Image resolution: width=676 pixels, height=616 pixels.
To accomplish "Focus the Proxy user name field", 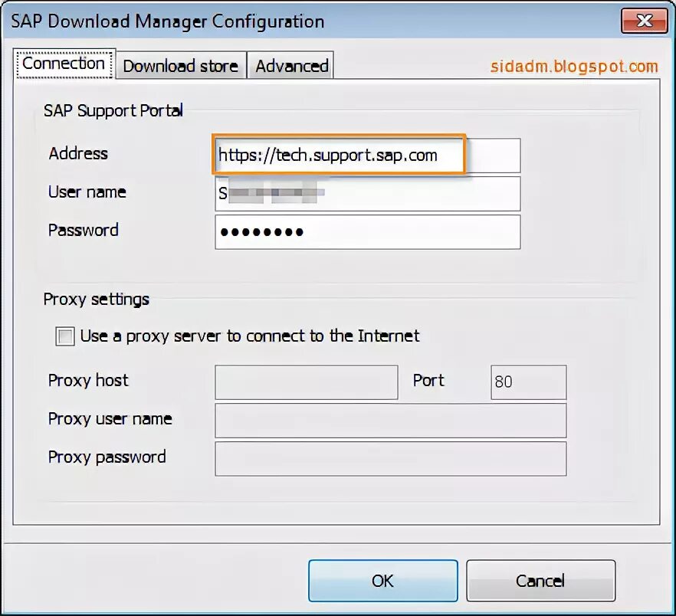I will 391,421.
